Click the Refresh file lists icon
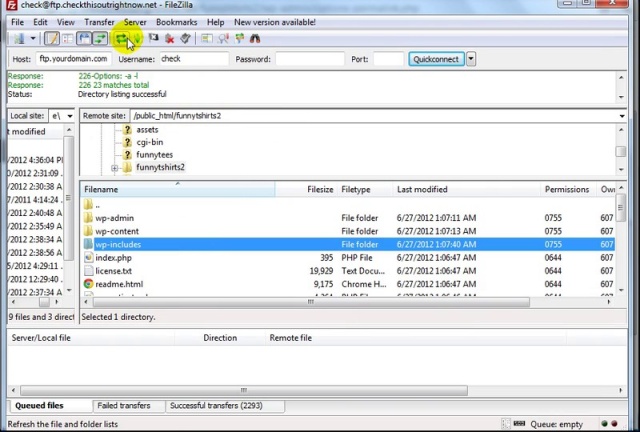Screen dimensions: 640x432 click(121, 39)
